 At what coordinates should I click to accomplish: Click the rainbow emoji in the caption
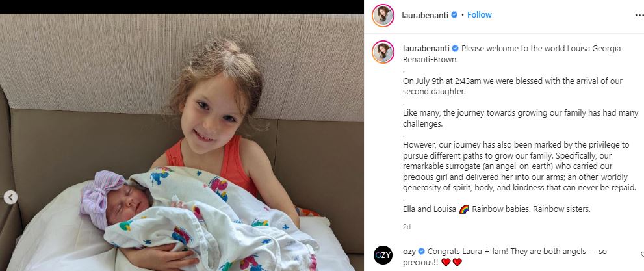[464, 209]
